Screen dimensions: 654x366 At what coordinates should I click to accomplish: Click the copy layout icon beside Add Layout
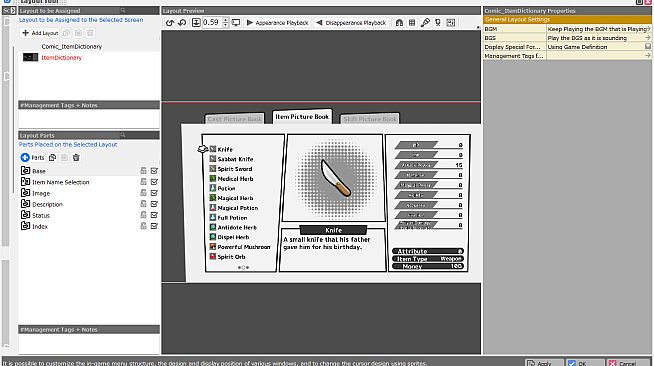(x=66, y=33)
